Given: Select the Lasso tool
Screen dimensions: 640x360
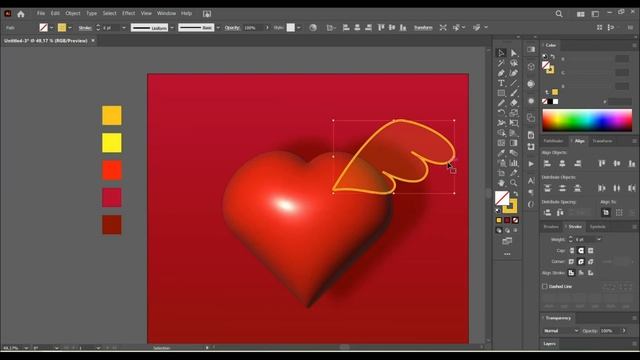Looking at the screenshot, I should coord(514,63).
